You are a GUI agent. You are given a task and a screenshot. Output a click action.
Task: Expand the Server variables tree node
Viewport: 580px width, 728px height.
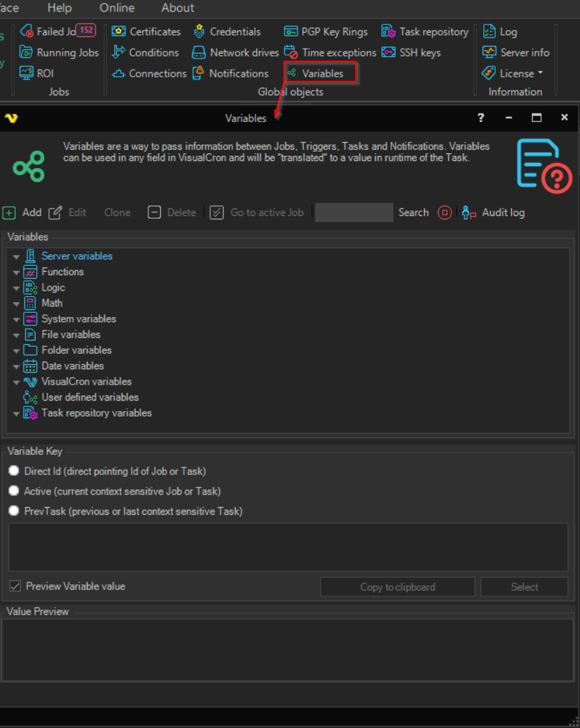click(16, 256)
